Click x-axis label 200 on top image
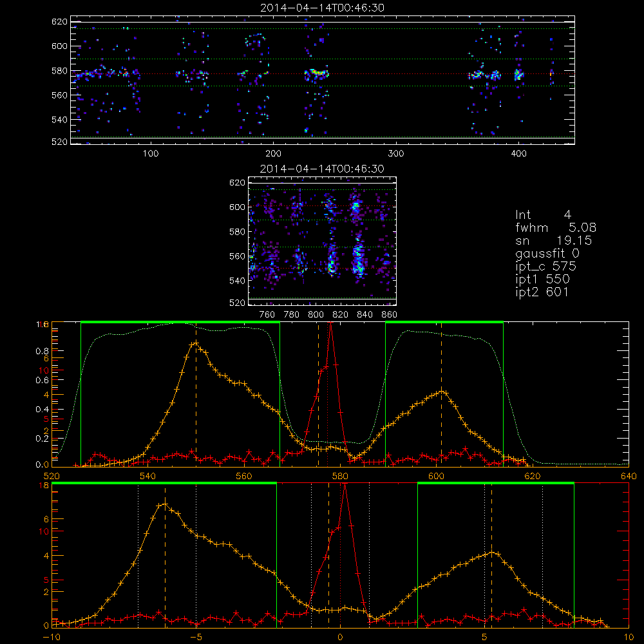The image size is (644, 644). pos(273,154)
